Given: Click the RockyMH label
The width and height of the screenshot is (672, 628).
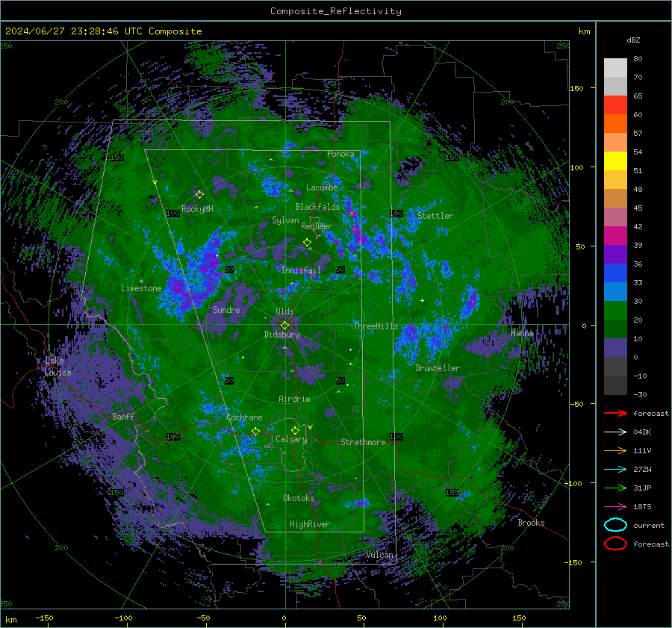Looking at the screenshot, I should click(197, 209).
